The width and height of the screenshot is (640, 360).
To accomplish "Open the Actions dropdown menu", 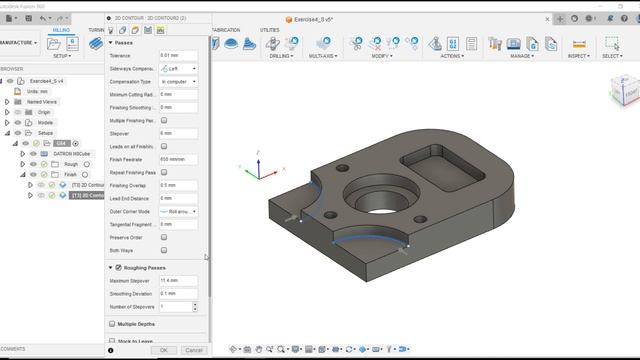I will (x=452, y=56).
